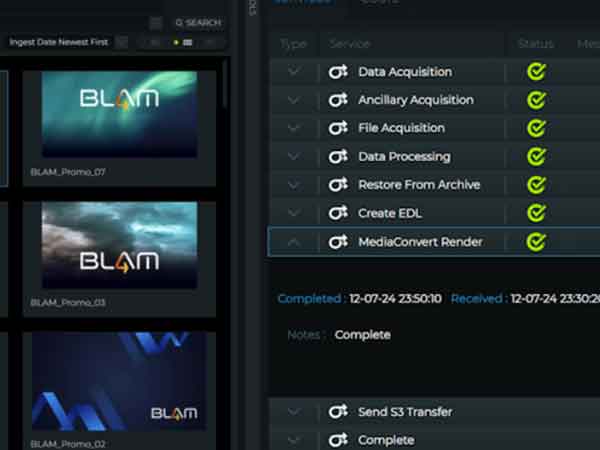Click the Send S3 Transfer service icon
Screen dimensions: 600x450
point(338,412)
